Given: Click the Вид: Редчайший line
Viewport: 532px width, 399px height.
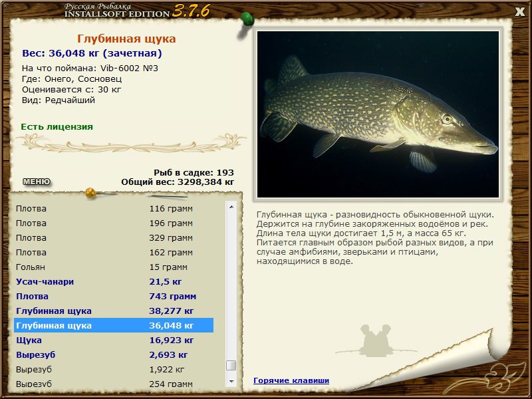Looking at the screenshot, I should (x=59, y=100).
